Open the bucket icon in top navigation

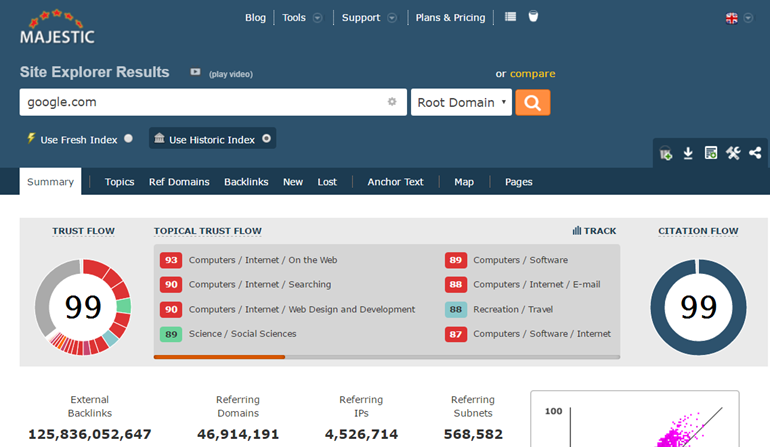click(533, 17)
